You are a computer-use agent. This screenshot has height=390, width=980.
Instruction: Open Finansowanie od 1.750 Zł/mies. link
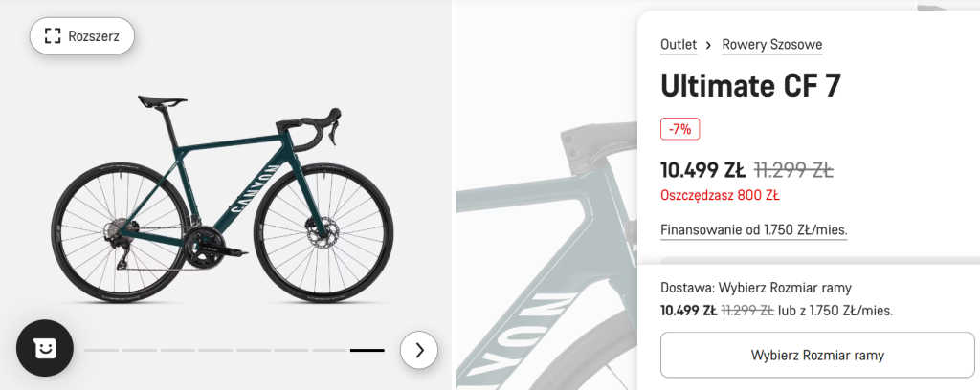[x=754, y=230]
